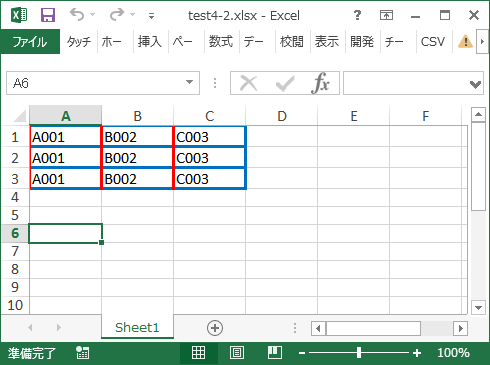This screenshot has width=490, height=365.
Task: Open the 開発 ribbon tab
Action: [x=362, y=42]
